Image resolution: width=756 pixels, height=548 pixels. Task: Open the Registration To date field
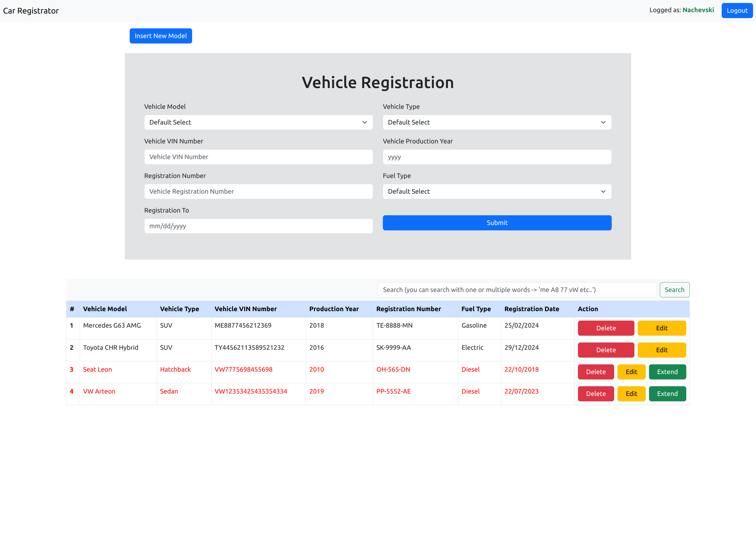[x=258, y=226]
